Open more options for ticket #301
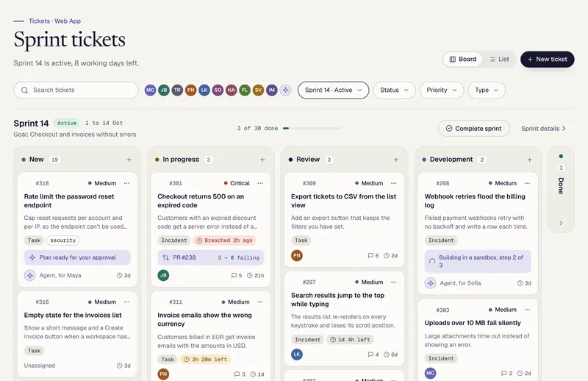This screenshot has width=588, height=381. click(260, 183)
